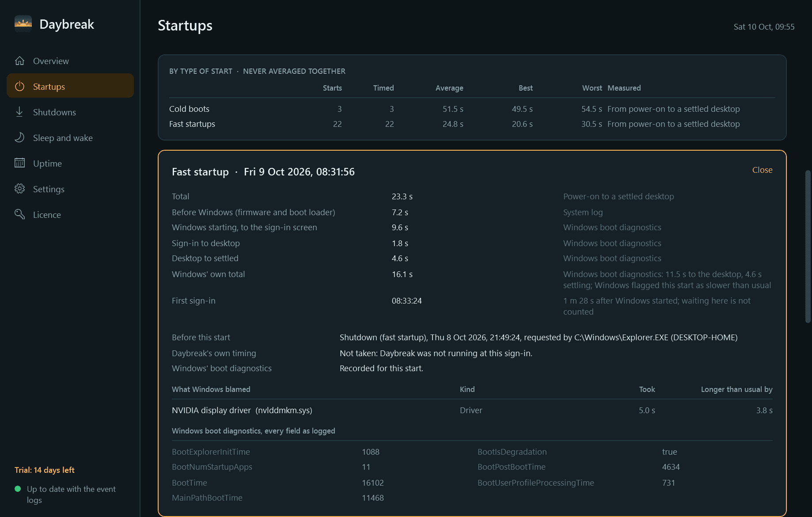Select the Fast startups row

472,124
